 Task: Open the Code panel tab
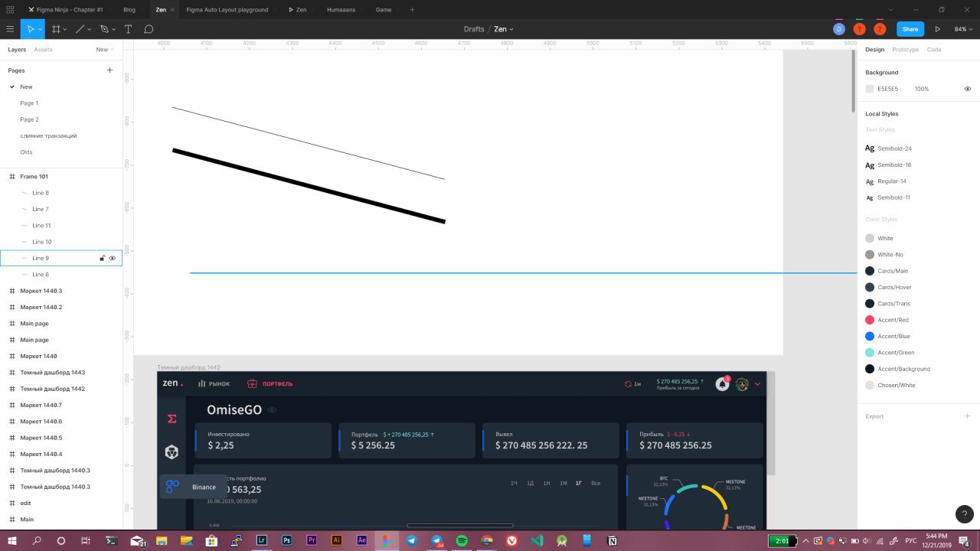[934, 49]
